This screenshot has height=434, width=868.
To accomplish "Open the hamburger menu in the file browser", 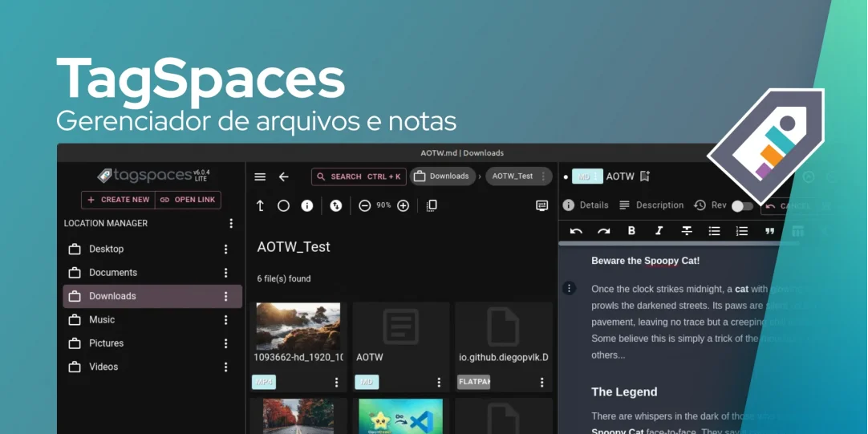I will (260, 176).
